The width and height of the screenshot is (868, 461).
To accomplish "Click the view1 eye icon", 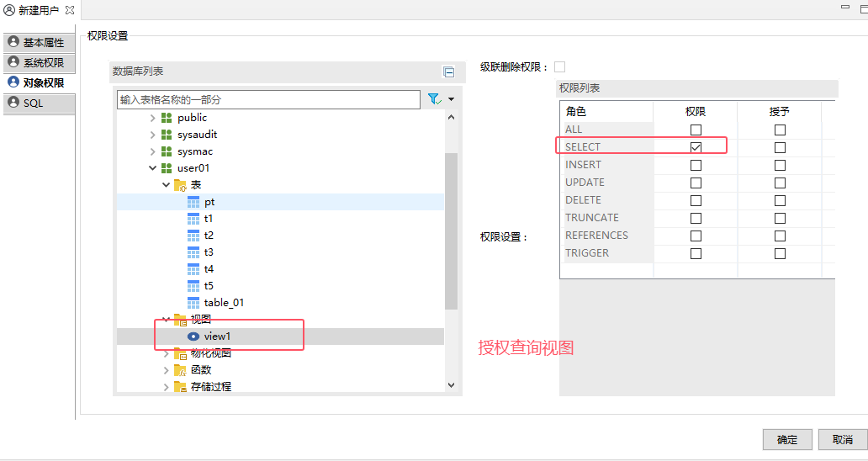I will pos(193,336).
